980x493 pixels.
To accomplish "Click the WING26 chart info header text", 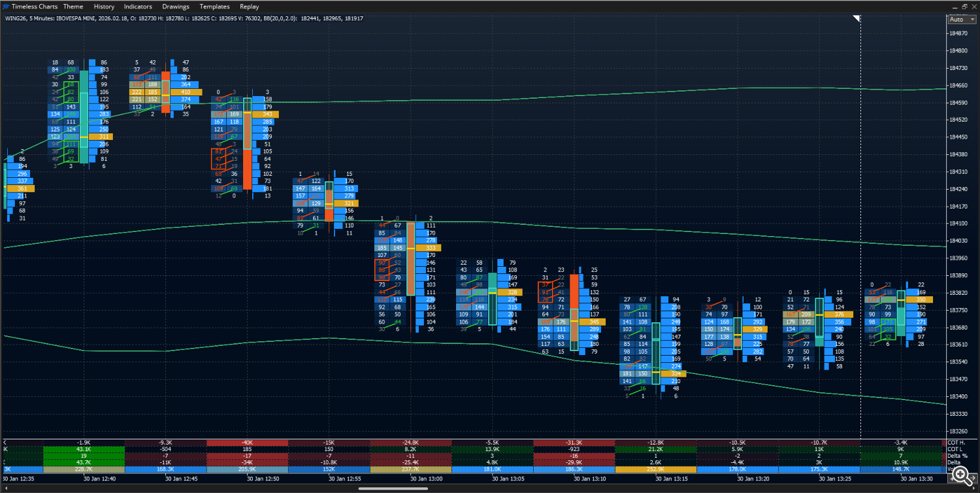I will (184, 18).
